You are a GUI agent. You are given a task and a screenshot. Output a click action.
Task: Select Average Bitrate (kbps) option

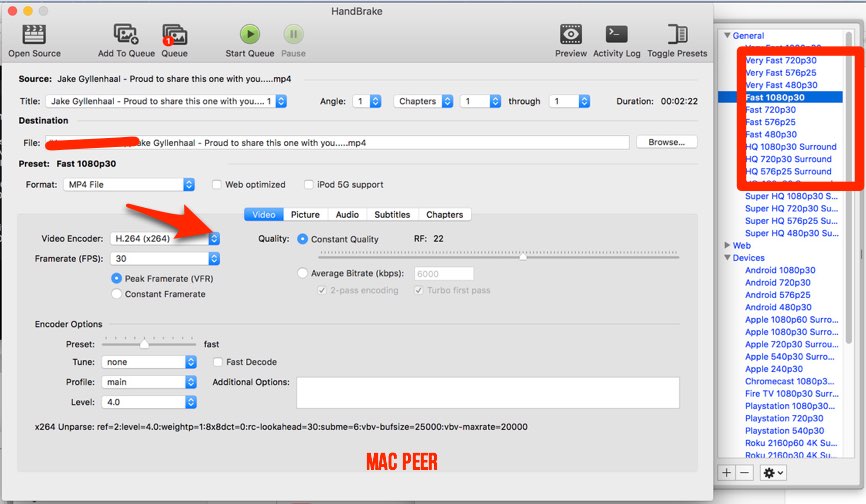coord(303,273)
